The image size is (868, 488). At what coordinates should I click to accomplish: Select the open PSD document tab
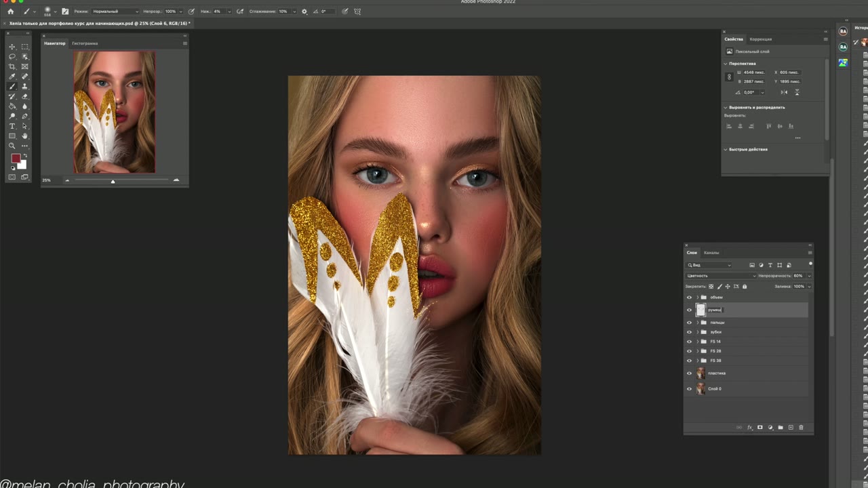tap(100, 24)
